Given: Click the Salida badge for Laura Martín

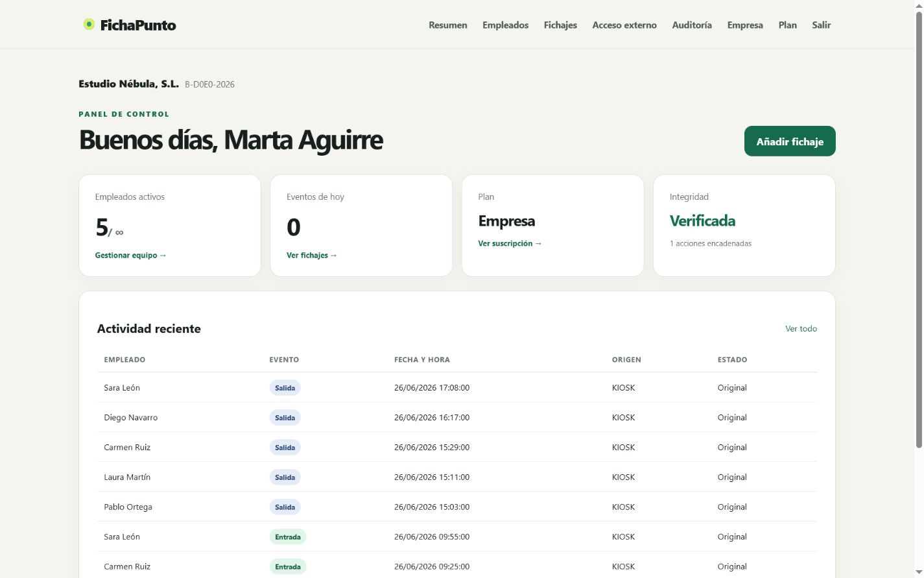Looking at the screenshot, I should [x=285, y=477].
